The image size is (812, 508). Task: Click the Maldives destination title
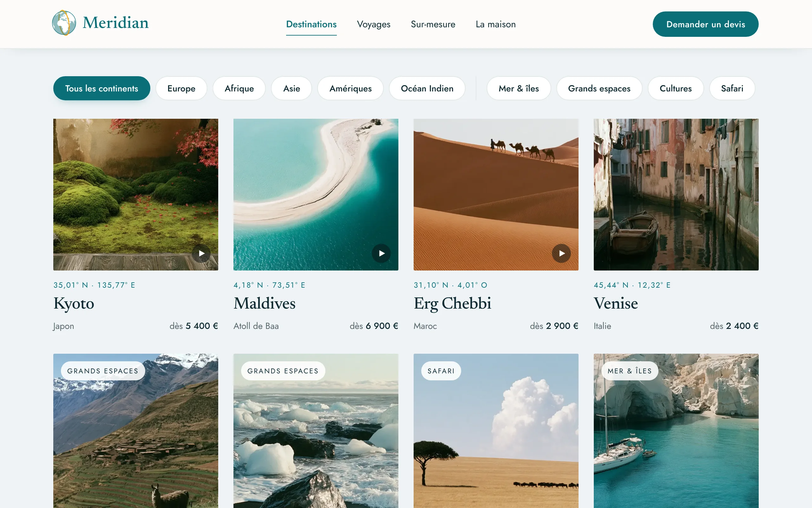(x=265, y=304)
